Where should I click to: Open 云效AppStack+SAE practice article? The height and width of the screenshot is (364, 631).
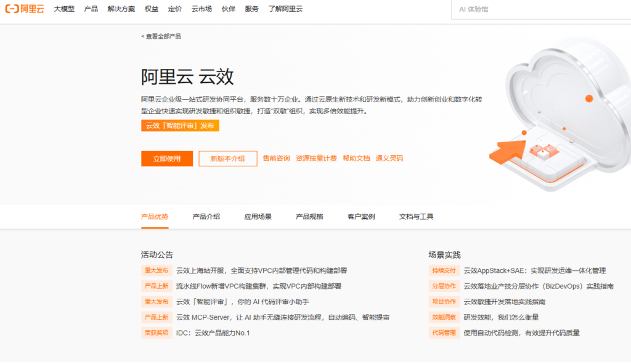click(x=535, y=270)
